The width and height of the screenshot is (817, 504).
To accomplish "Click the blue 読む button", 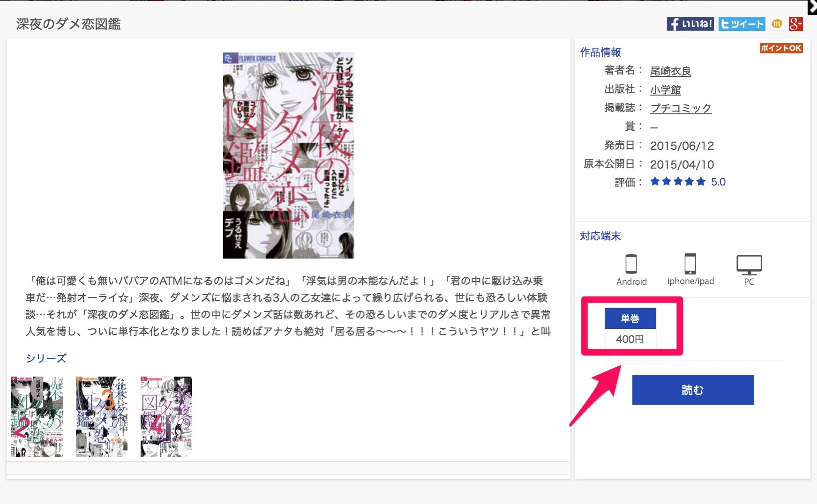I will click(x=693, y=390).
